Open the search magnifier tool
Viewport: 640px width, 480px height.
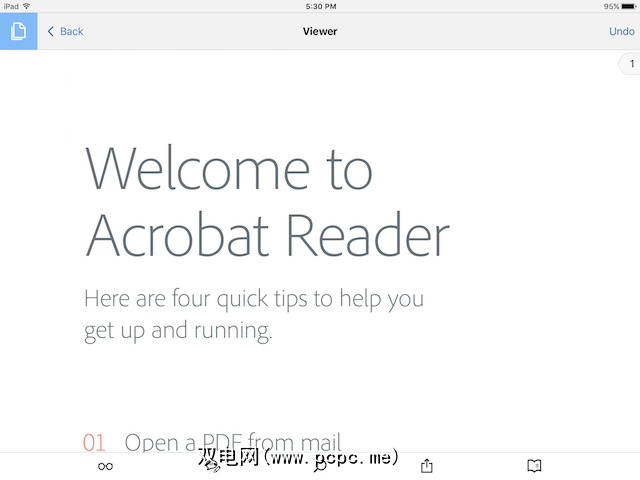tap(320, 466)
